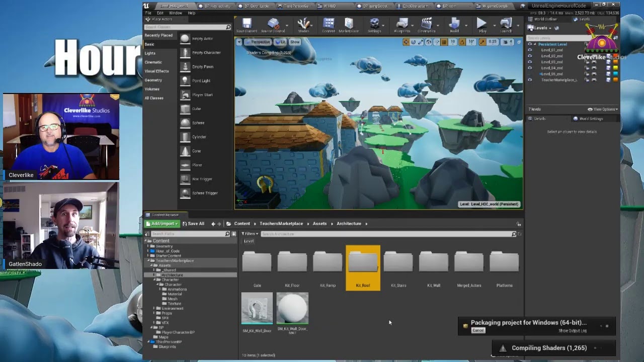Select the scale gizmo tool in viewport
Viewport: 644px width, 362px height.
(420, 42)
